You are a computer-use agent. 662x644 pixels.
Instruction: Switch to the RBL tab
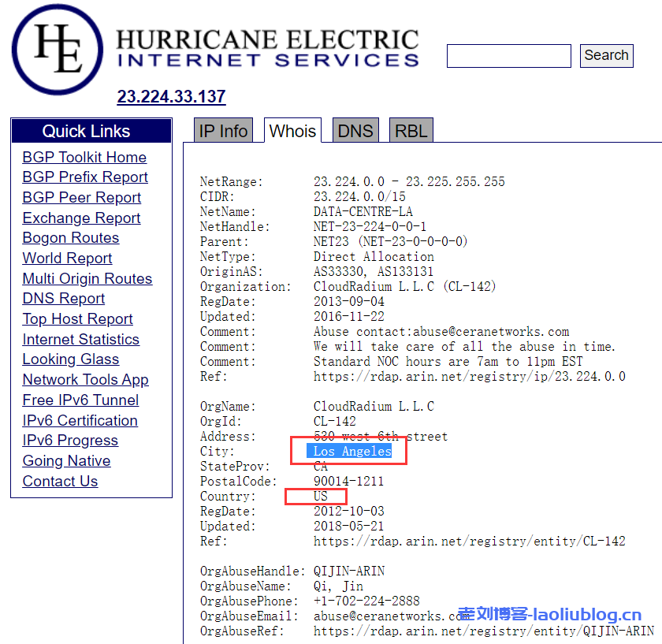[x=411, y=131]
